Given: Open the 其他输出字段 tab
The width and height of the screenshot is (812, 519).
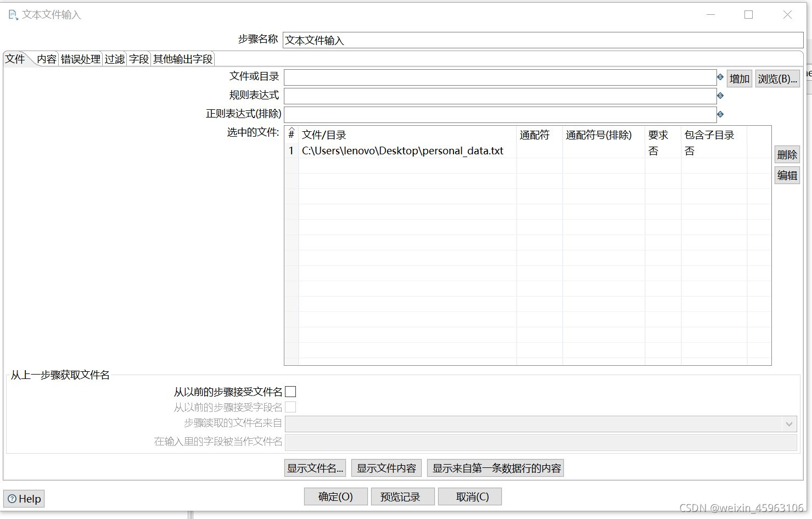Looking at the screenshot, I should [x=183, y=59].
